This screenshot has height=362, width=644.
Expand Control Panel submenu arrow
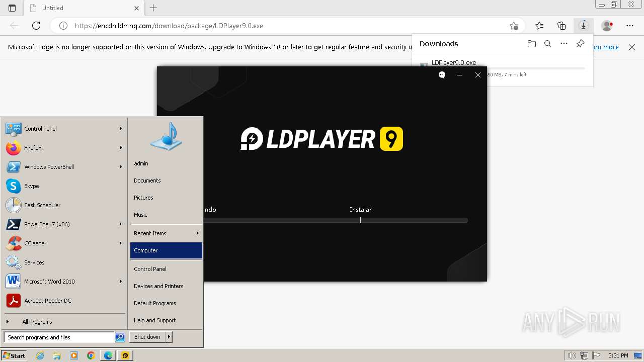121,129
